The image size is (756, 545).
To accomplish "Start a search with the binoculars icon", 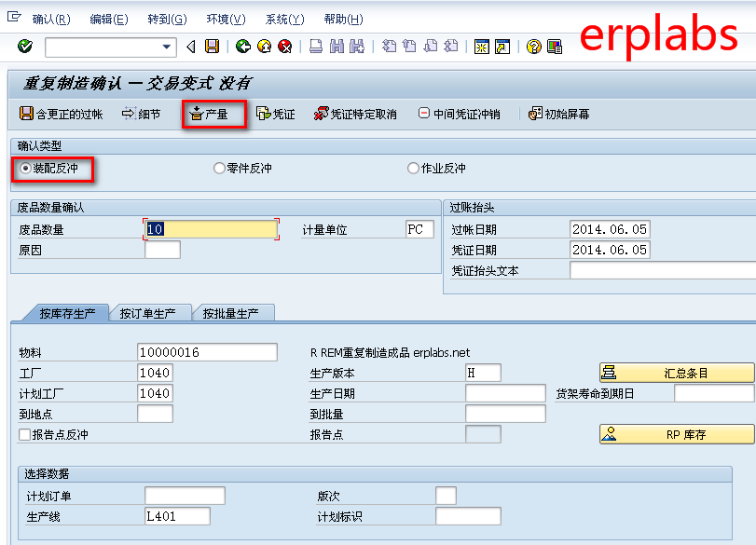I will 337,48.
